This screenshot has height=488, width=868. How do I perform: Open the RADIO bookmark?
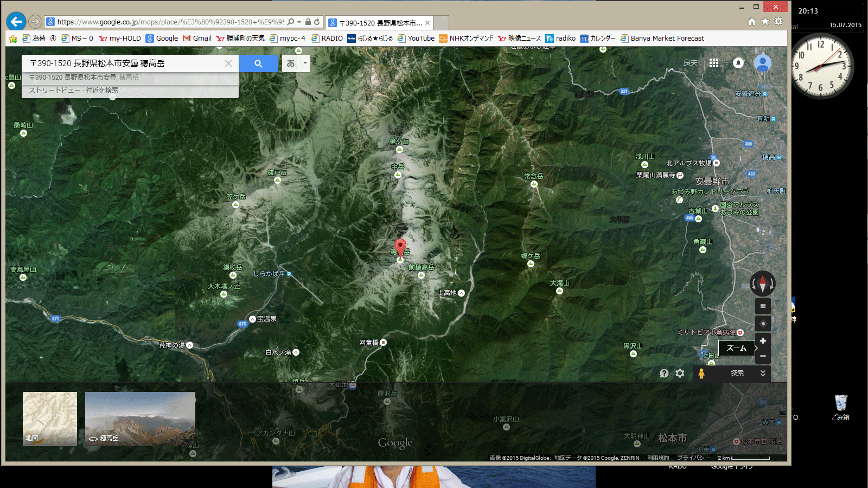tap(327, 38)
